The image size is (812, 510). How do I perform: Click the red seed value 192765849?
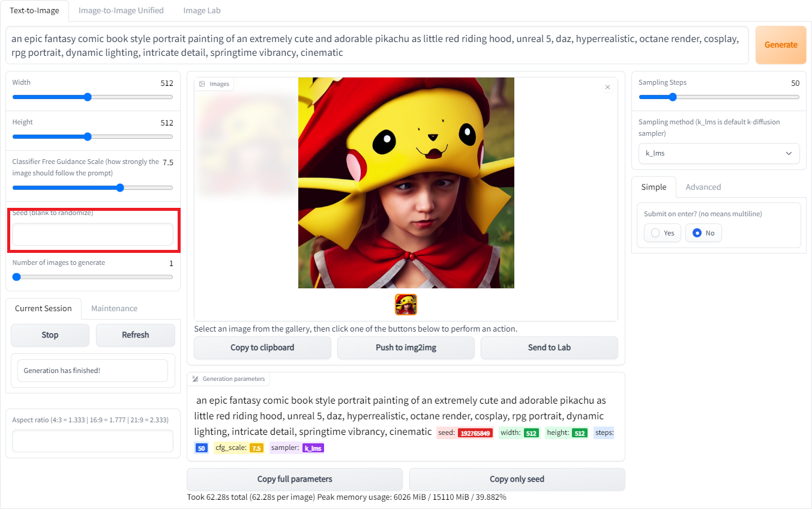point(475,433)
